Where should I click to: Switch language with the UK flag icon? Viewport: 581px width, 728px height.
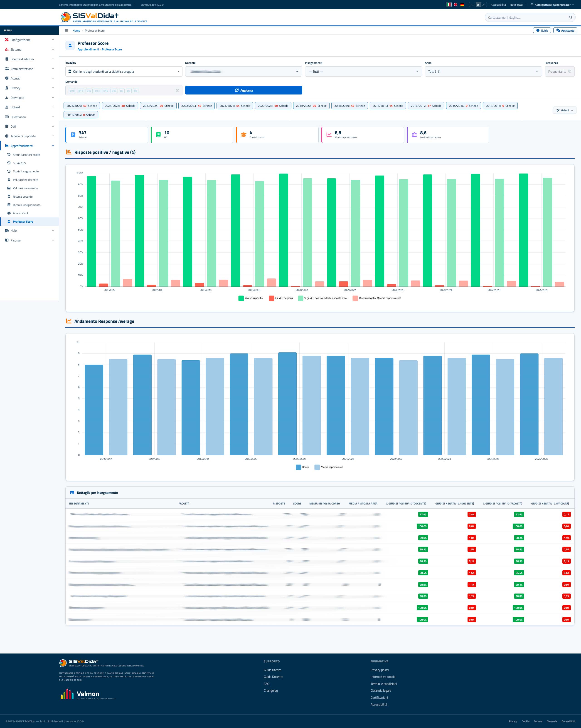455,5
